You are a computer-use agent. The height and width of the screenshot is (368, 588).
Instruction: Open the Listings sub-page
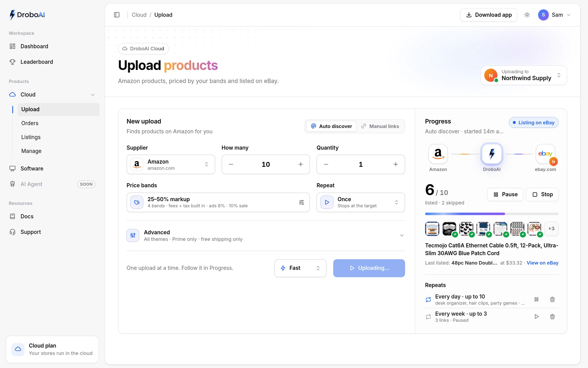[59, 137]
